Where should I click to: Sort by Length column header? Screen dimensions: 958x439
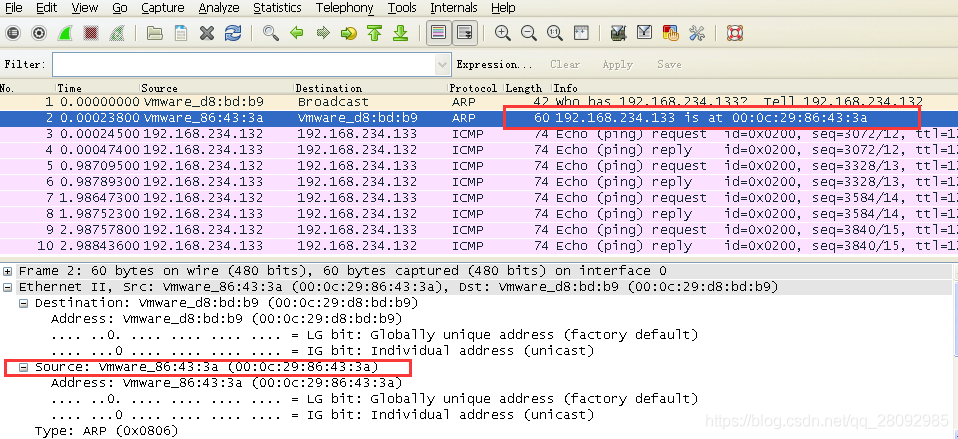527,88
